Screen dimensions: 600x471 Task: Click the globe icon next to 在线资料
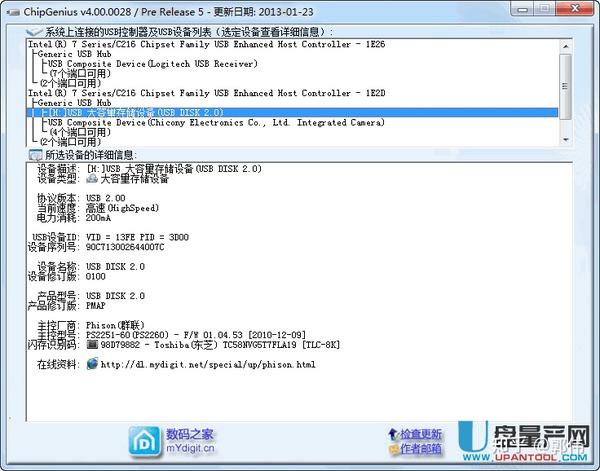tap(92, 363)
